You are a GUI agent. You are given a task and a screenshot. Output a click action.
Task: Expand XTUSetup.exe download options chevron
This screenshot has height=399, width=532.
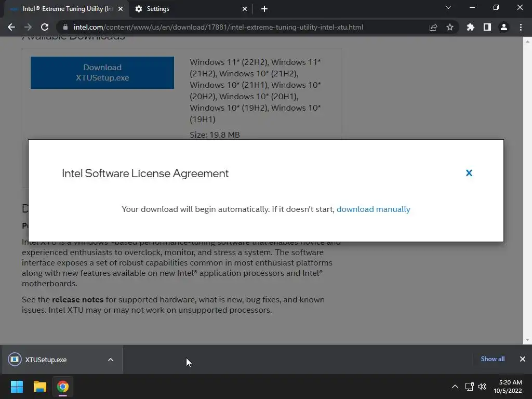[111, 360]
